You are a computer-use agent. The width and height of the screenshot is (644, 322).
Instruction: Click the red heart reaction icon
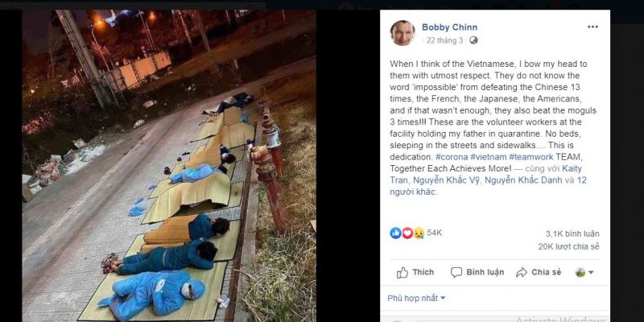coord(407,233)
